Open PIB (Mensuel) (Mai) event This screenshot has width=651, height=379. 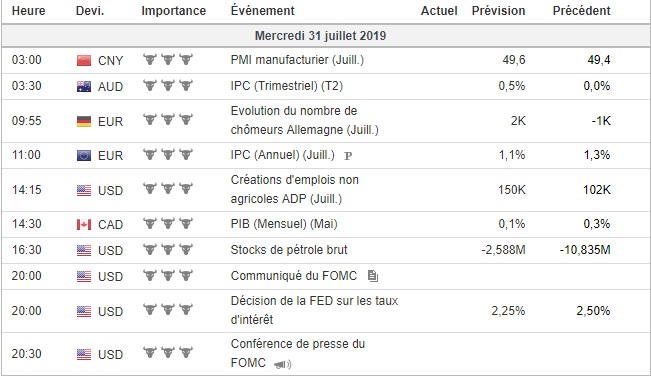284,224
